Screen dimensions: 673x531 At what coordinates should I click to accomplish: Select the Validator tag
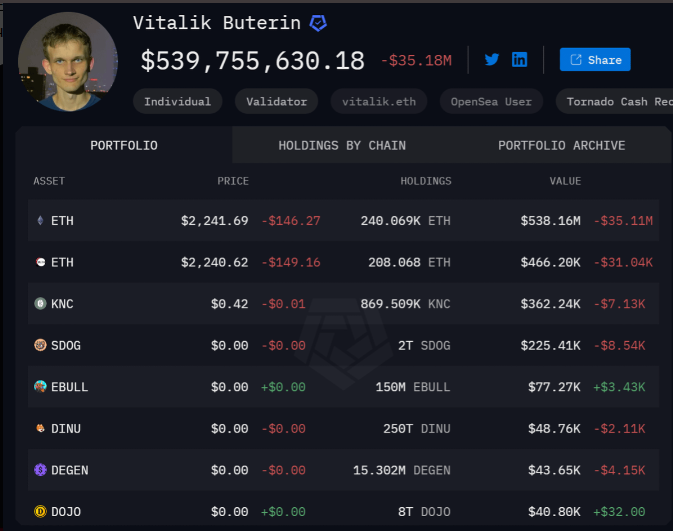tap(276, 102)
